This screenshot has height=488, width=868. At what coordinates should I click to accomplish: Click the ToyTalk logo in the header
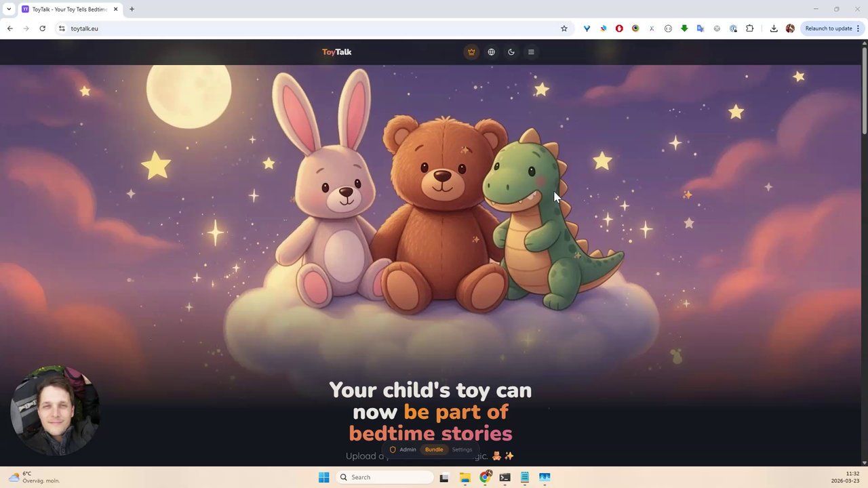pyautogui.click(x=336, y=52)
